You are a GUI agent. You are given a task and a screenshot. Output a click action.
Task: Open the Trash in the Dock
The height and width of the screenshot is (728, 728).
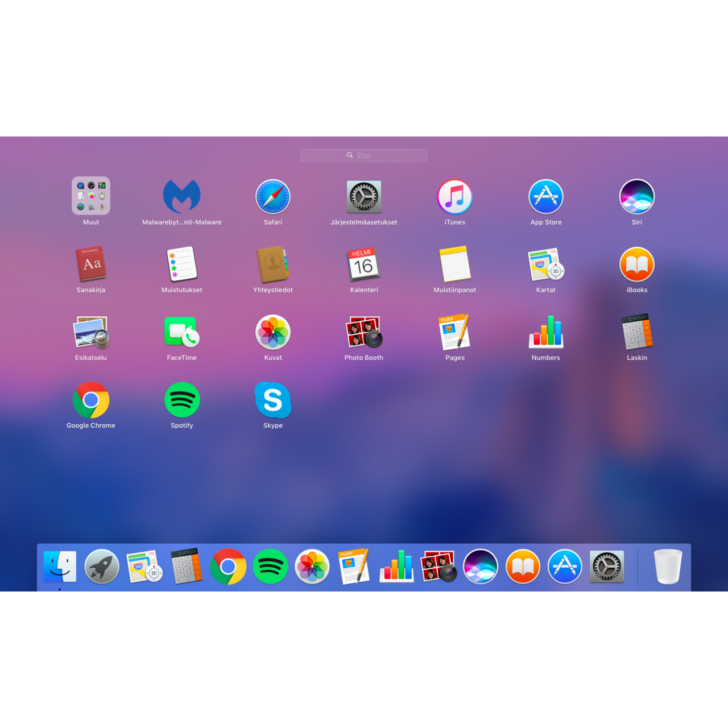coord(668,566)
